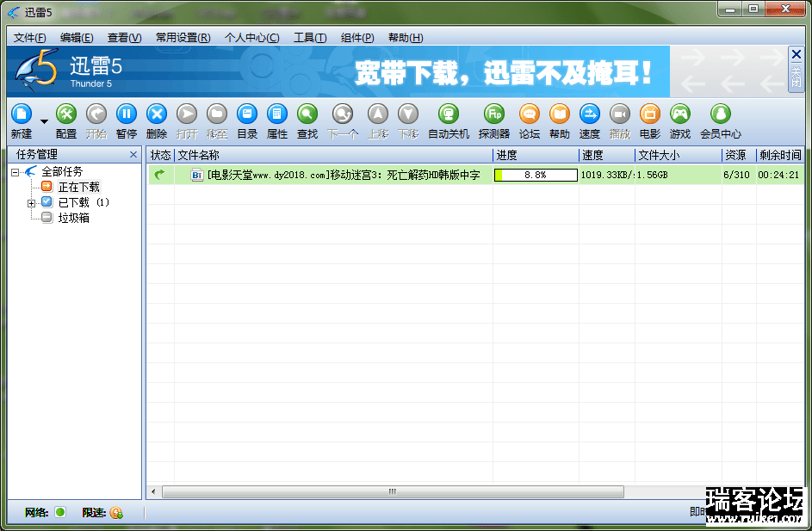Select the 移动迷宫3 download task name
Viewport: 812px width, 531px height.
click(344, 175)
